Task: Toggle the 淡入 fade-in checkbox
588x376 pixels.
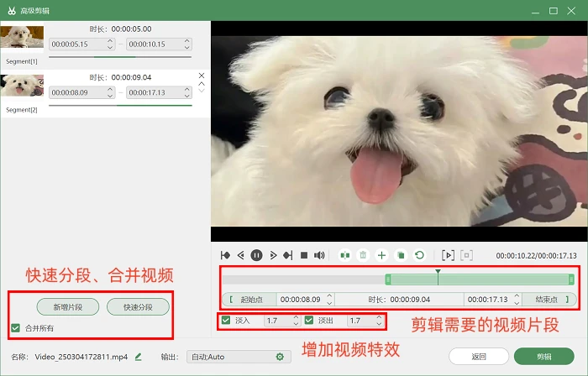Action: tap(226, 321)
